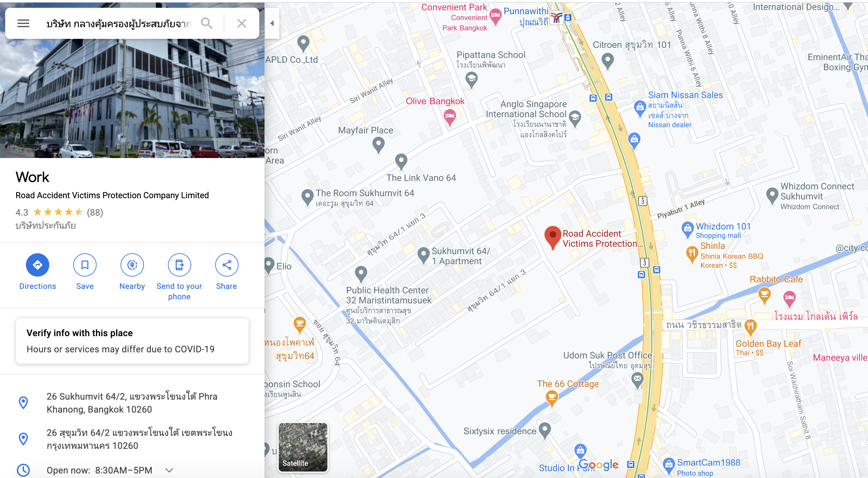The image size is (868, 478).
Task: Open the hamburger menu in search box
Action: click(23, 23)
